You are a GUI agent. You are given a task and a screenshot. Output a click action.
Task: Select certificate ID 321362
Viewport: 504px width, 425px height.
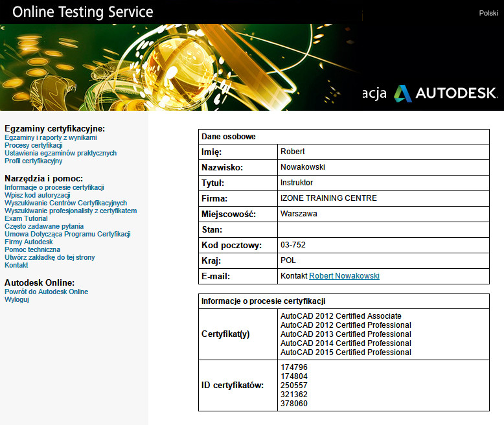coord(294,395)
